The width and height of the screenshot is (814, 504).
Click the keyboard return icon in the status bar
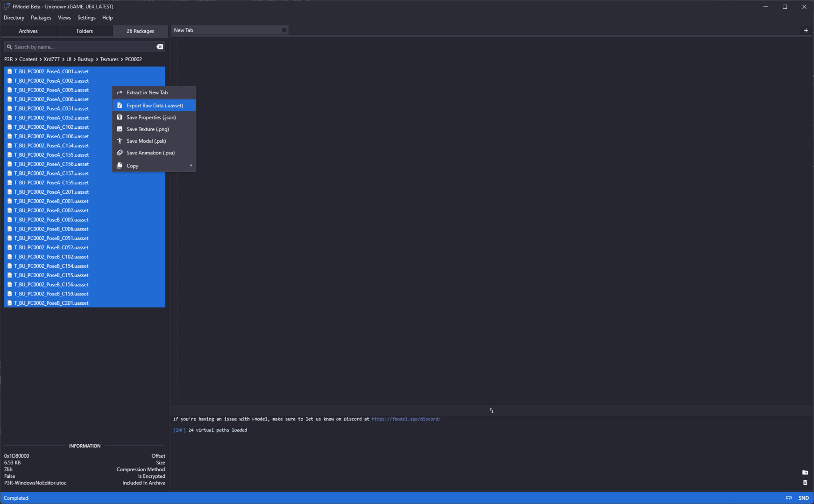[789, 498]
